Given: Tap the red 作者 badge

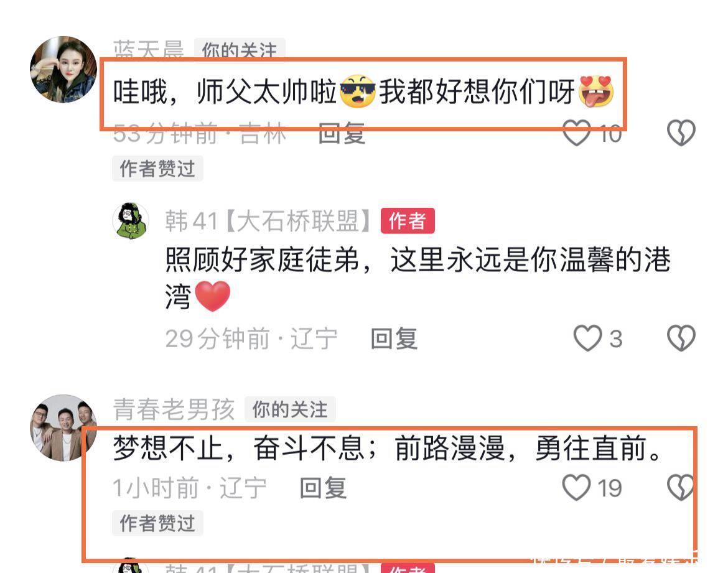Looking at the screenshot, I should (x=408, y=221).
